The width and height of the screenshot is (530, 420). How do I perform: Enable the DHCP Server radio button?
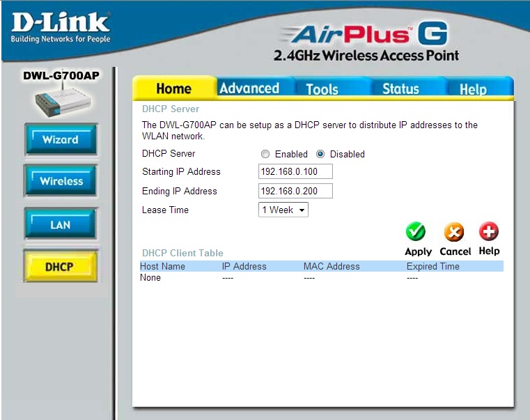[265, 154]
